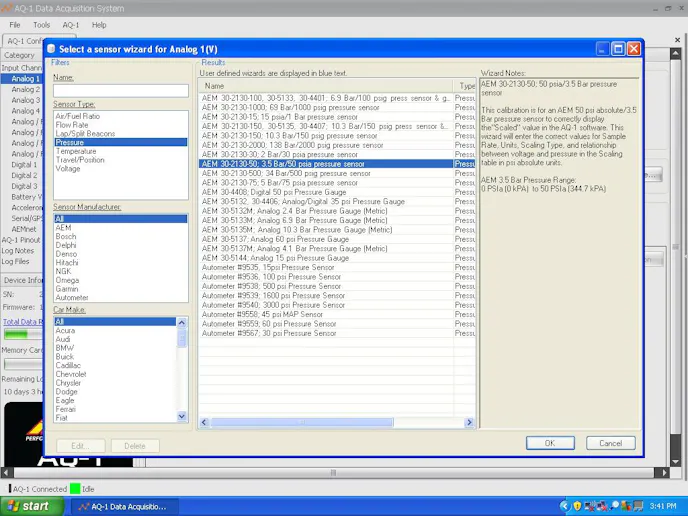This screenshot has width=688, height=516.
Task: Close the sensor wizard dialog
Action: click(x=634, y=48)
